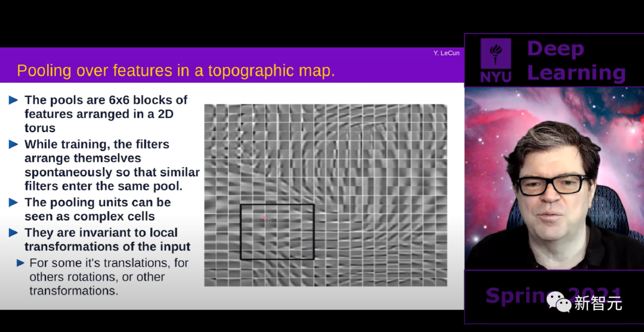Select the sub-bullet "For some it's translations"

coord(109,276)
